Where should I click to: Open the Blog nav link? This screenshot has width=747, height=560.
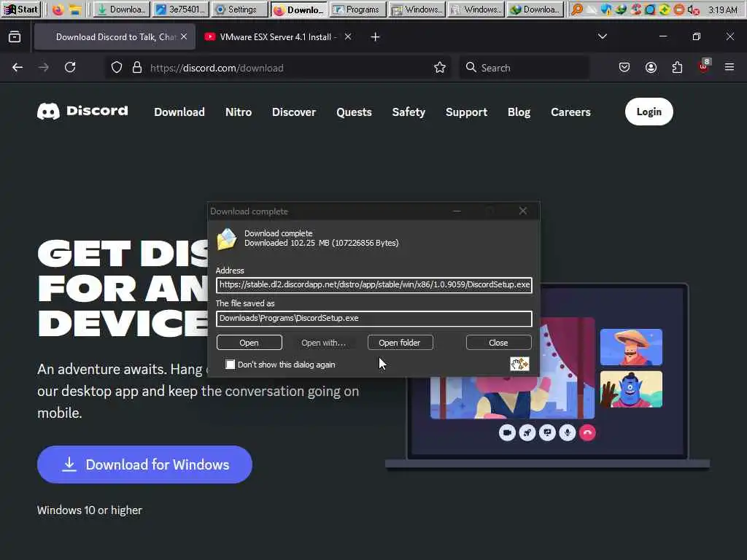(x=519, y=112)
